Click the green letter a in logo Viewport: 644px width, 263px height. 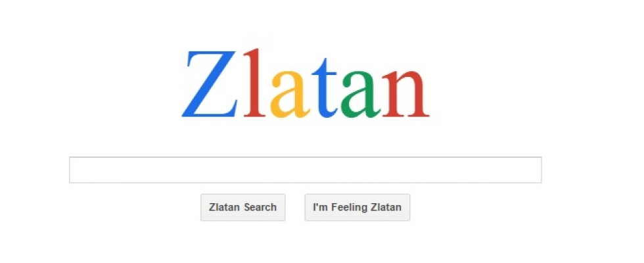pyautogui.click(x=360, y=94)
